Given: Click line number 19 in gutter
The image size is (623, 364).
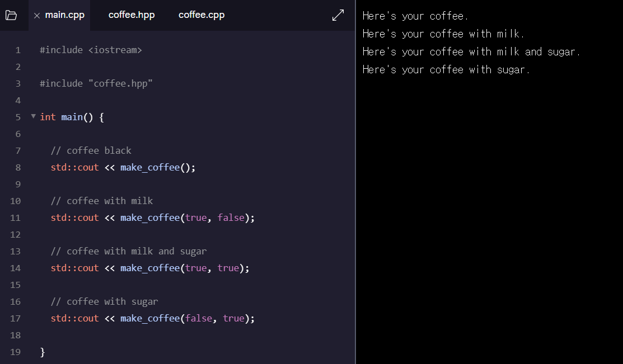Looking at the screenshot, I should click(x=16, y=352).
